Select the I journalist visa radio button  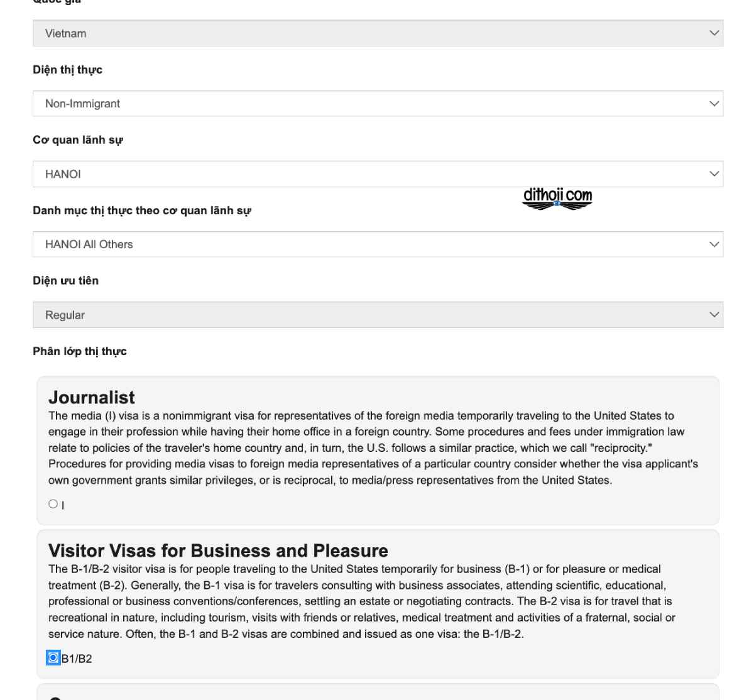[53, 503]
